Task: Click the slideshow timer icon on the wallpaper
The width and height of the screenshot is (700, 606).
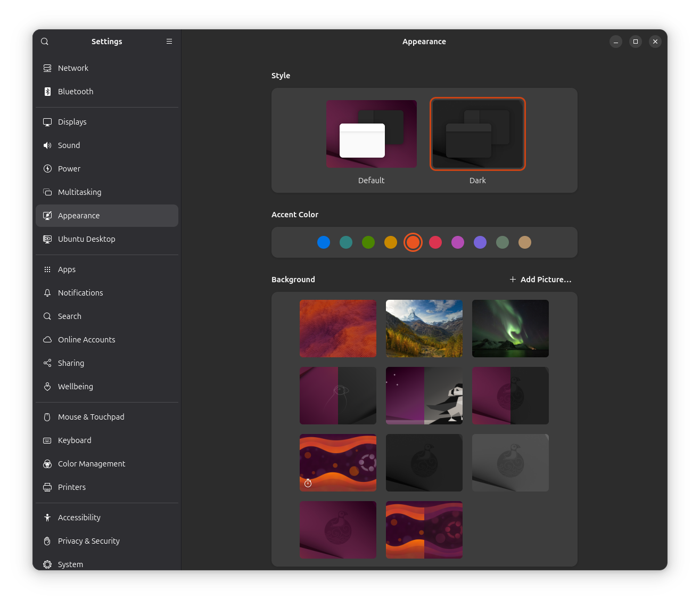Action: coord(308,483)
